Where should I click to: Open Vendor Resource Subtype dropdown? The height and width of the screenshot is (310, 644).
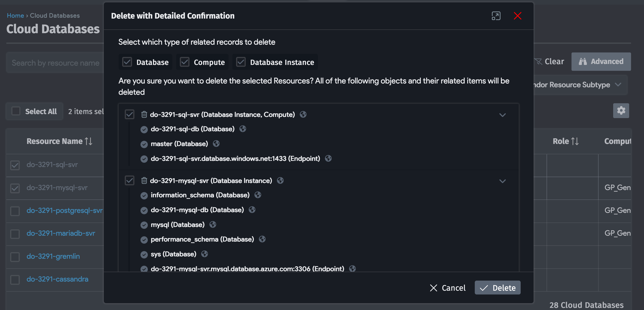618,85
